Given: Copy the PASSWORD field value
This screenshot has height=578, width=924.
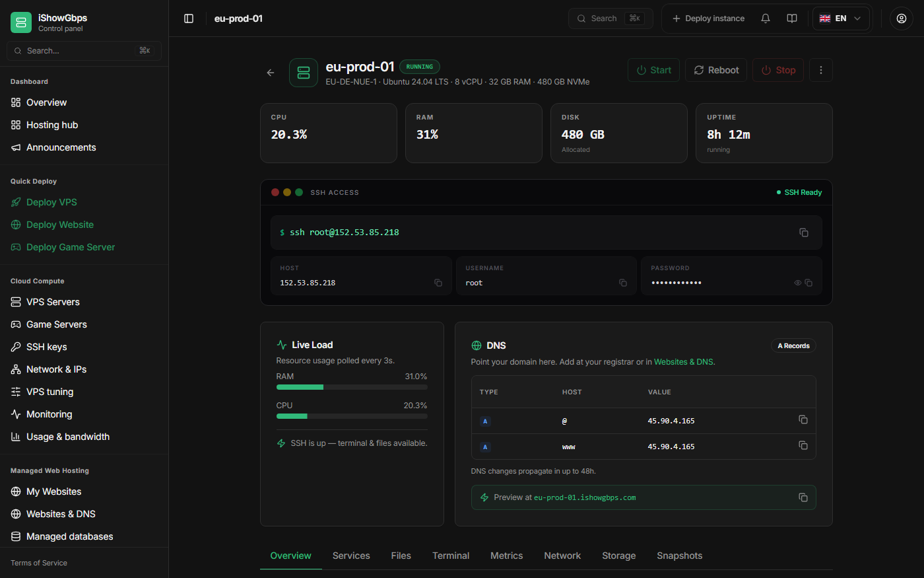Looking at the screenshot, I should (808, 283).
